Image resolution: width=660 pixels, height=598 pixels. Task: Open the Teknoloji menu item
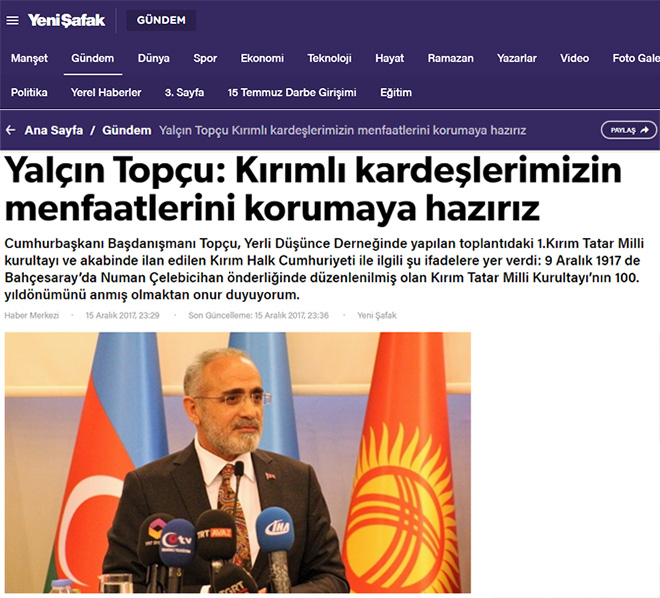click(x=329, y=58)
